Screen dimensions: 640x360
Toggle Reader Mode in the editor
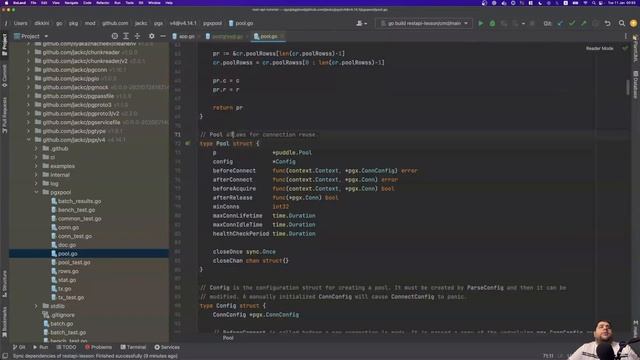tap(600, 48)
